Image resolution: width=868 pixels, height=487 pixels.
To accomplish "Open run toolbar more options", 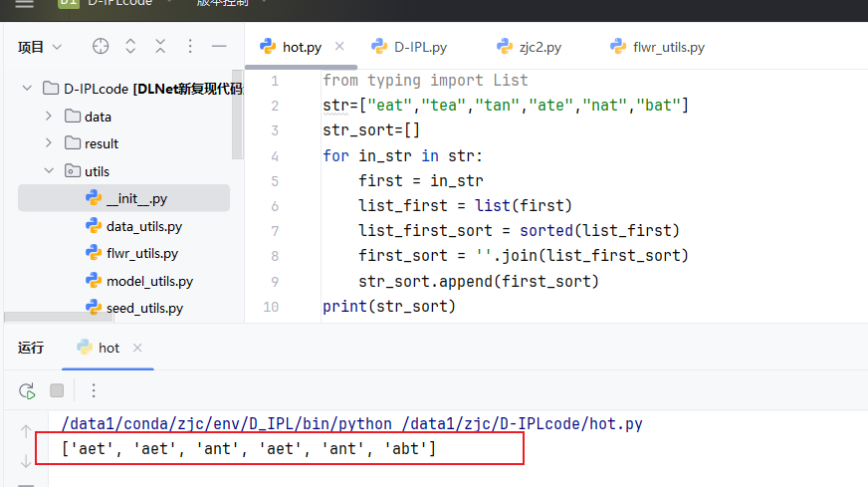I will click(x=94, y=390).
